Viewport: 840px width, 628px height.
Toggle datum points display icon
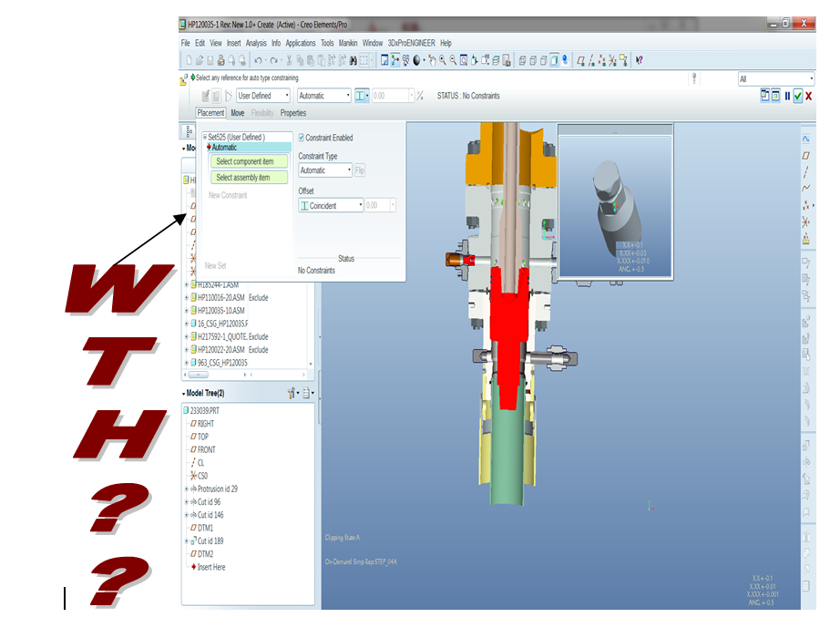[x=601, y=60]
